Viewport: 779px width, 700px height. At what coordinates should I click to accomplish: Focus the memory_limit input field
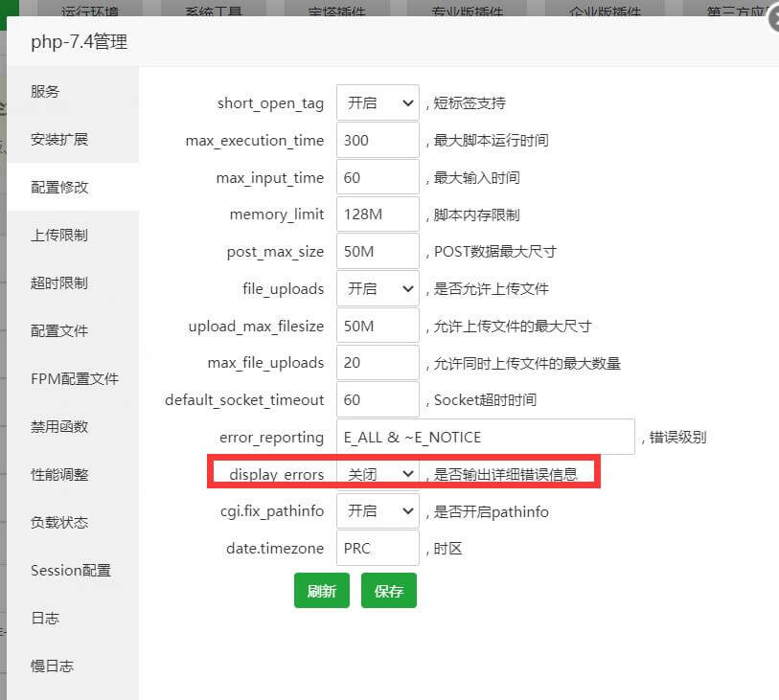tap(378, 215)
